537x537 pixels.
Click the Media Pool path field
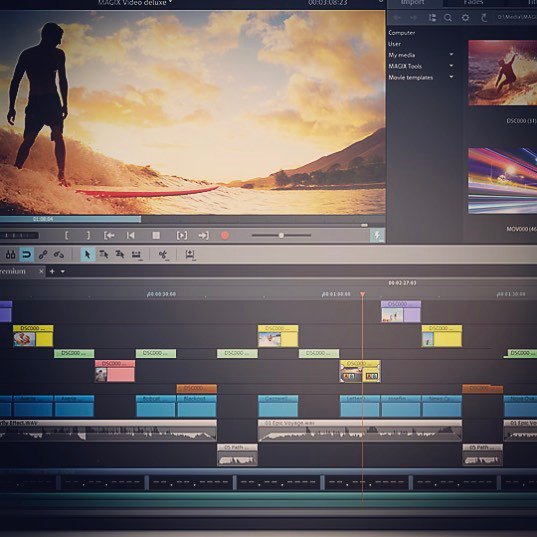(516, 17)
